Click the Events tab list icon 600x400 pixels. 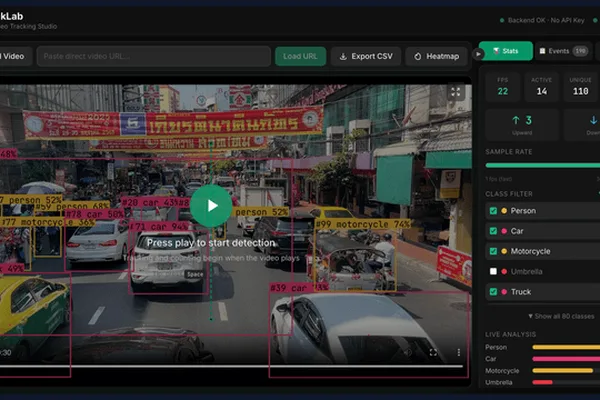(x=542, y=51)
